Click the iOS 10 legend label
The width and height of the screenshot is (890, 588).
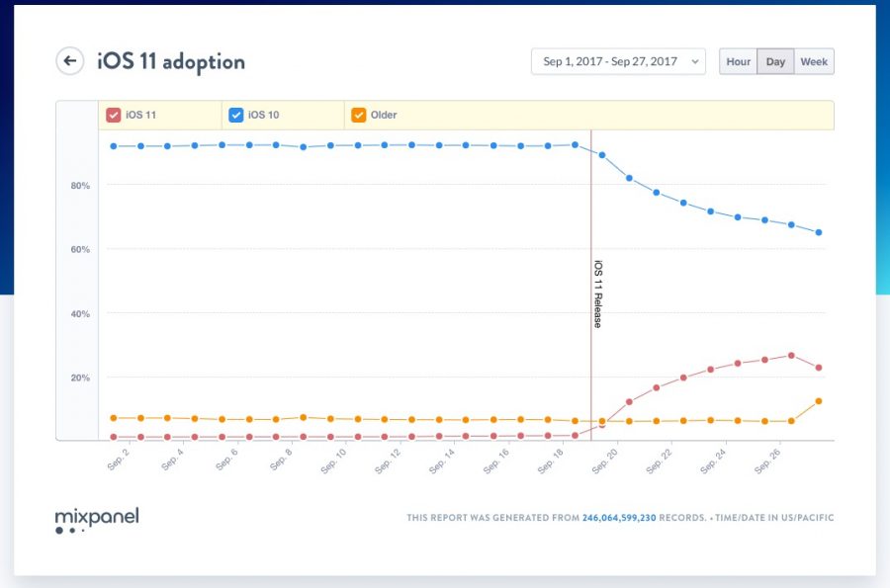263,115
